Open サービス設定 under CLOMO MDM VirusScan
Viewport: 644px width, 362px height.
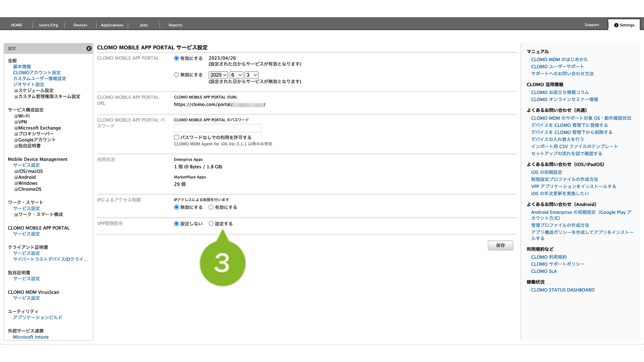pos(26,298)
